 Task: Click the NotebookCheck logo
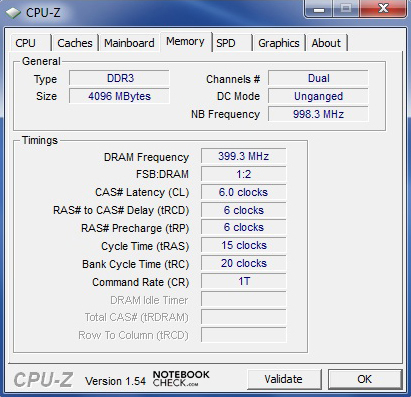181,379
